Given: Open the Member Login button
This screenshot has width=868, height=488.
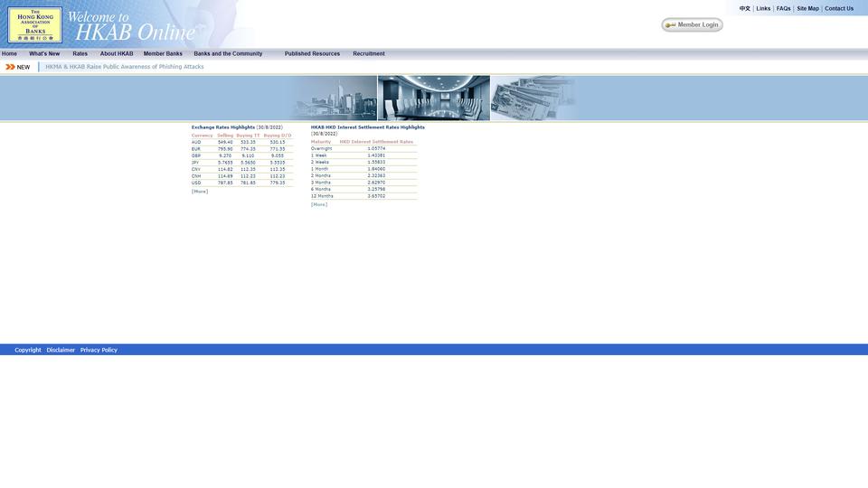Looking at the screenshot, I should 692,25.
